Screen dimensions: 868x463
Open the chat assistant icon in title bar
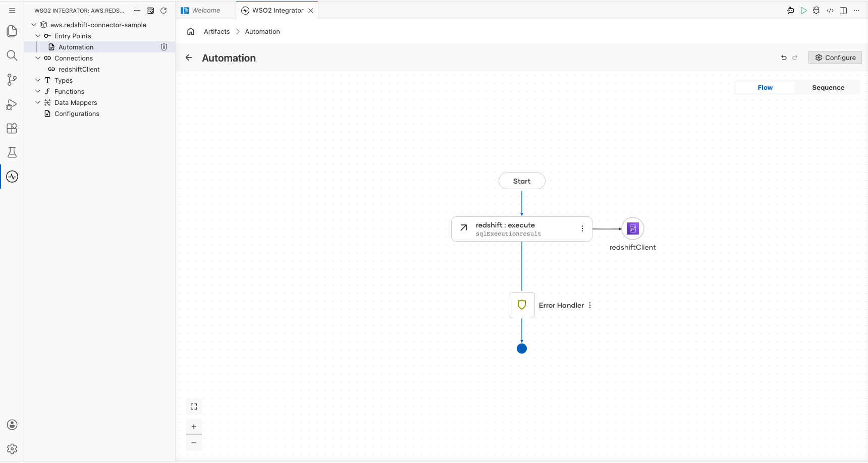(x=790, y=10)
